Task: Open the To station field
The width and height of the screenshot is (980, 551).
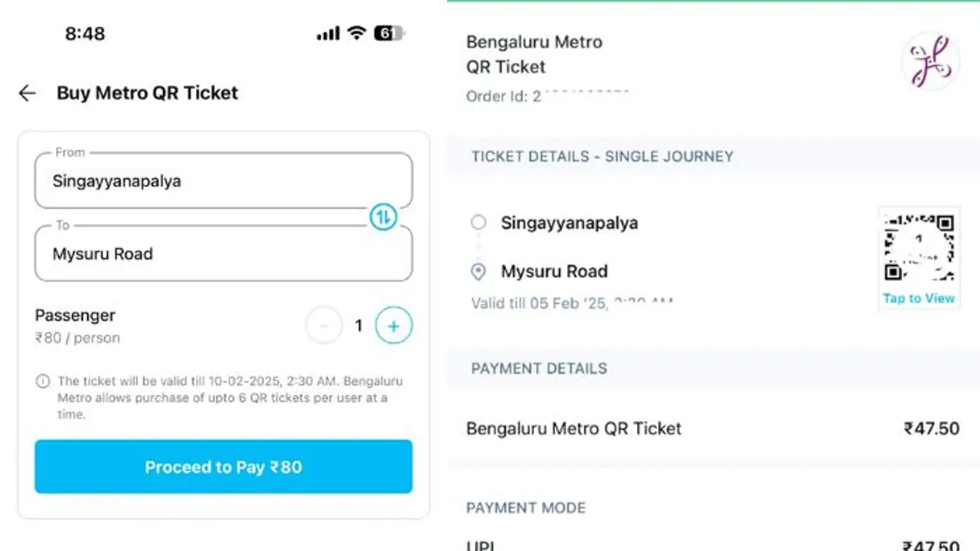Action: point(223,253)
